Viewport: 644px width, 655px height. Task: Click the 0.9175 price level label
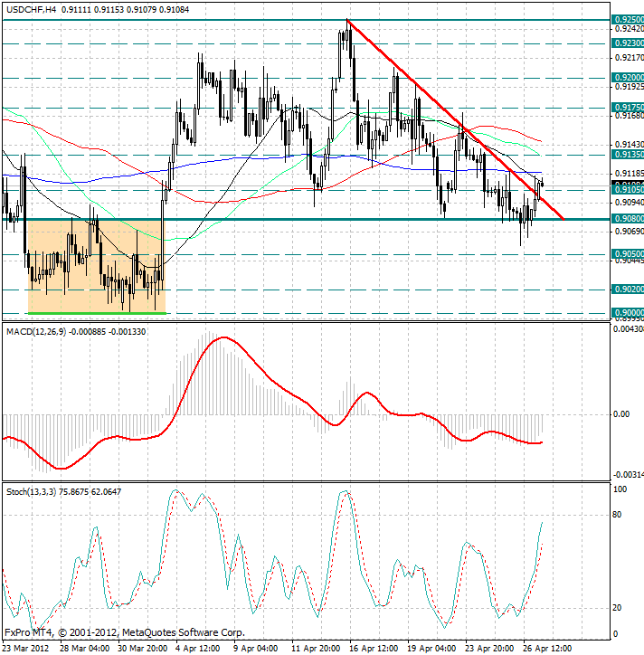pyautogui.click(x=628, y=108)
